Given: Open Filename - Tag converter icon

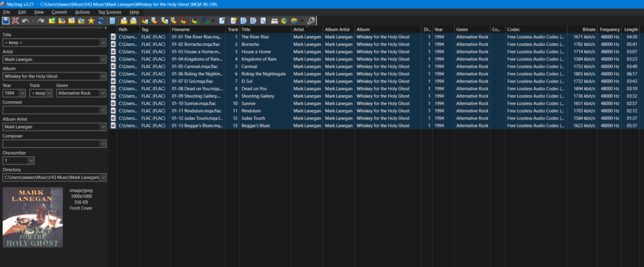Looking at the screenshot, I should [x=155, y=21].
